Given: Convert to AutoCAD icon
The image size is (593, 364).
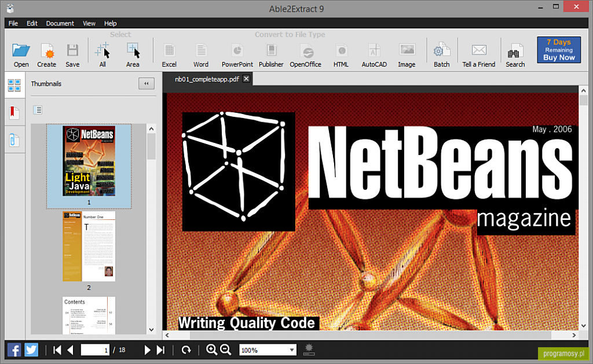Looking at the screenshot, I should [x=374, y=50].
